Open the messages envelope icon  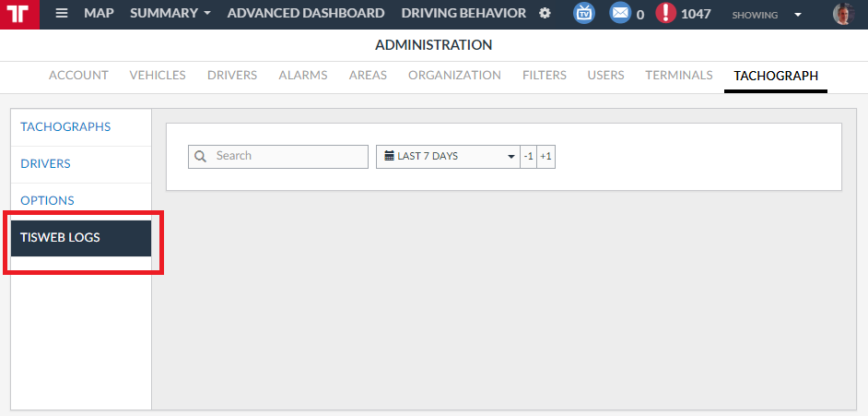pyautogui.click(x=620, y=14)
